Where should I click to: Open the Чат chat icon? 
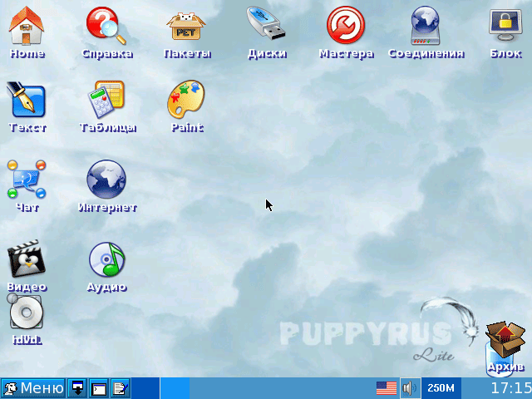[x=27, y=180]
